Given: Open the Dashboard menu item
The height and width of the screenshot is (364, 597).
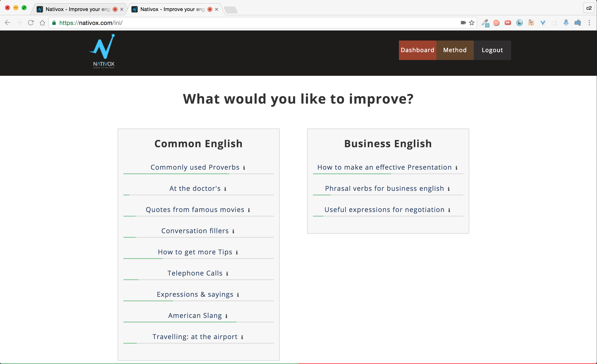Looking at the screenshot, I should click(x=417, y=50).
